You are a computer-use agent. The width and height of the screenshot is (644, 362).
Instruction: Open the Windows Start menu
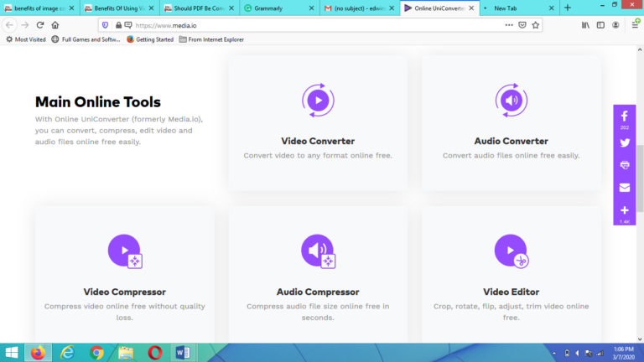(x=12, y=353)
